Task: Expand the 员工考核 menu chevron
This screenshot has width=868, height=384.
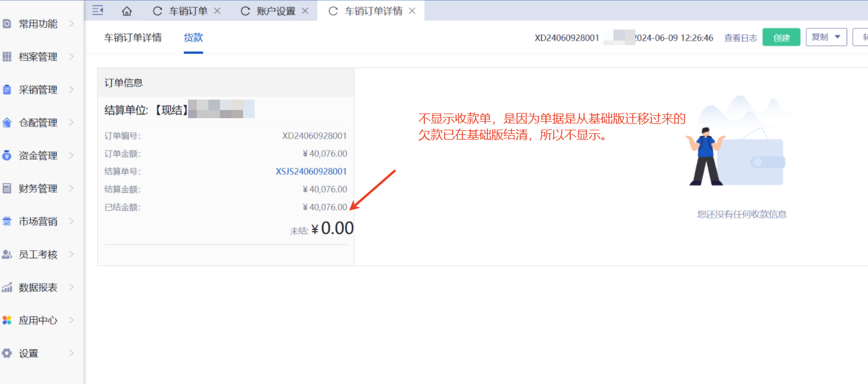Action: [x=71, y=254]
